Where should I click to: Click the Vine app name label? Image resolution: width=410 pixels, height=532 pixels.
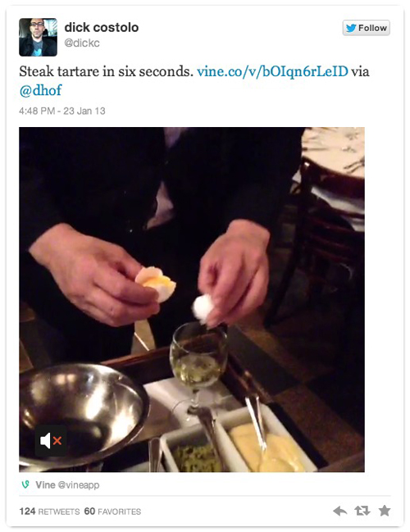[x=45, y=484]
